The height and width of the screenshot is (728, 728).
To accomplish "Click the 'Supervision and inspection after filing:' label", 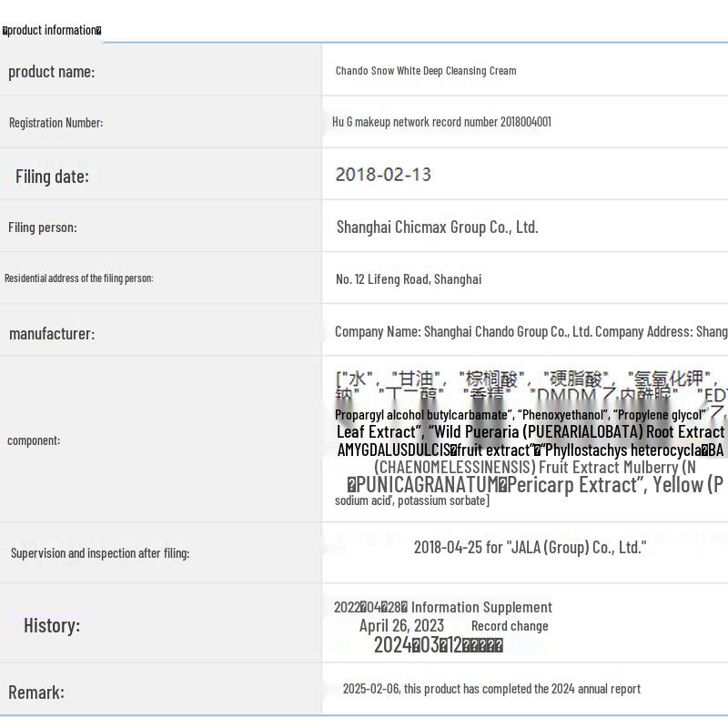I will pos(100,553).
